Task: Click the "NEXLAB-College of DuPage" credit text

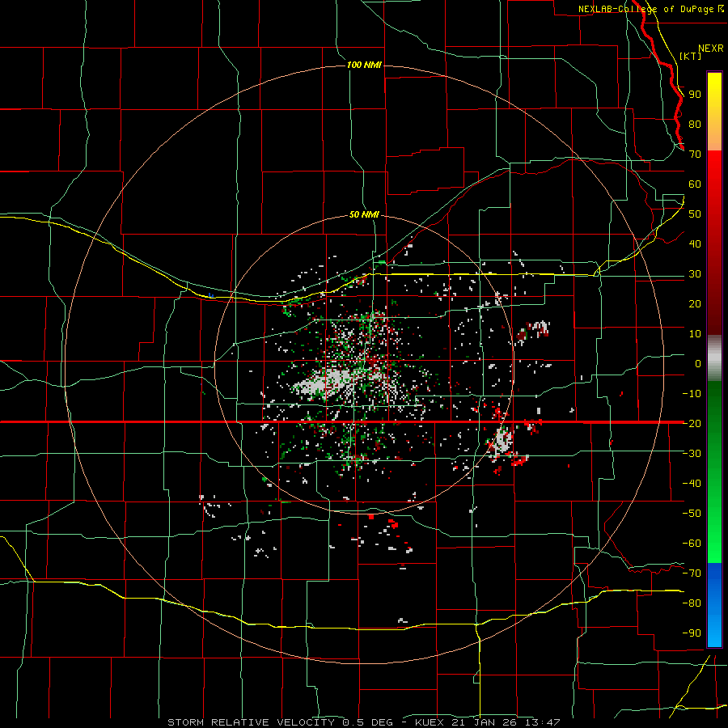Action: [645, 9]
